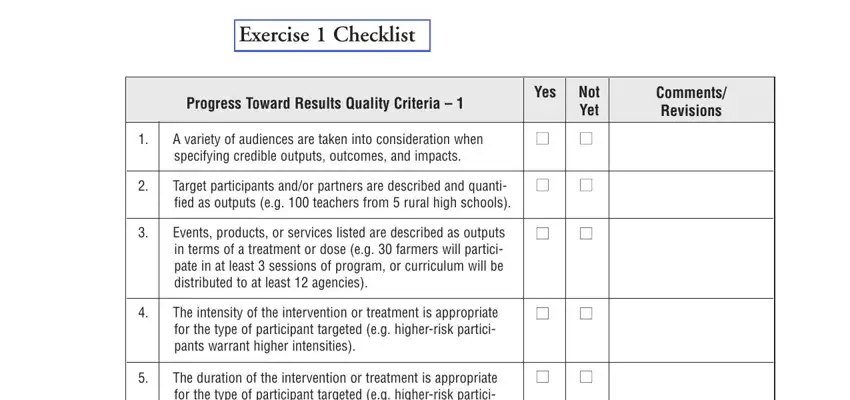The height and width of the screenshot is (400, 850).
Task: Click Comments/Revisions cell for criterion 5
Action: pyautogui.click(x=692, y=382)
